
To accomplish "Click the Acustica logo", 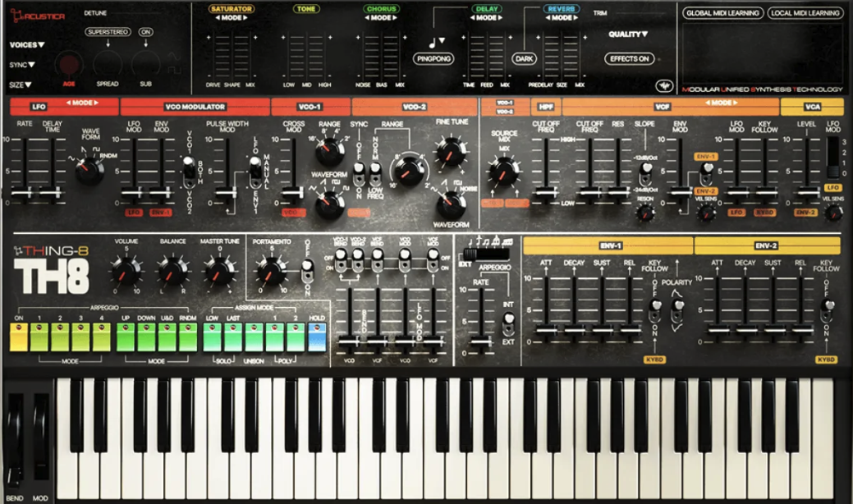I will coord(37,15).
